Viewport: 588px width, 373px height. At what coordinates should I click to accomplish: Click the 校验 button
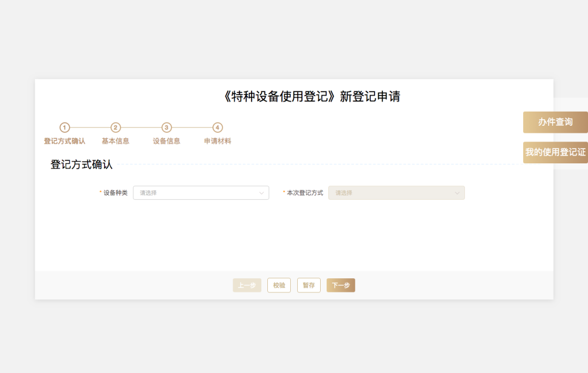click(x=279, y=285)
